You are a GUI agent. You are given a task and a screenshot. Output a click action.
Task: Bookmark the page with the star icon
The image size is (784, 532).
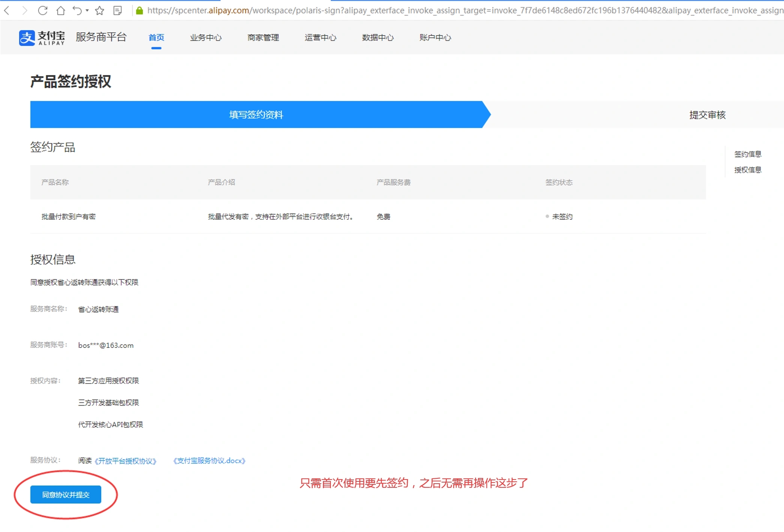99,10
